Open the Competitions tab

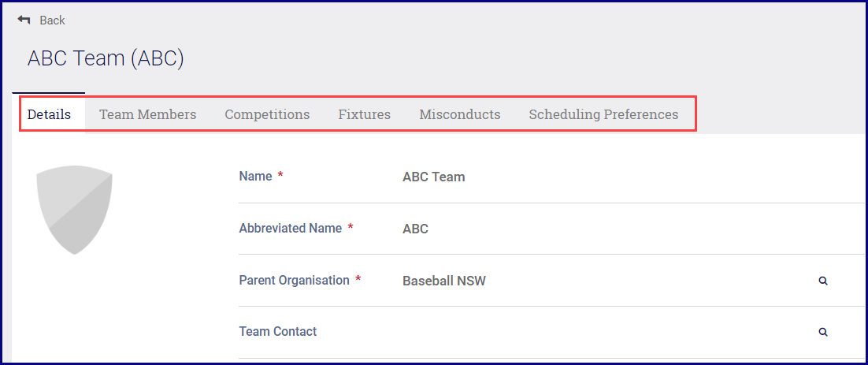tap(267, 114)
